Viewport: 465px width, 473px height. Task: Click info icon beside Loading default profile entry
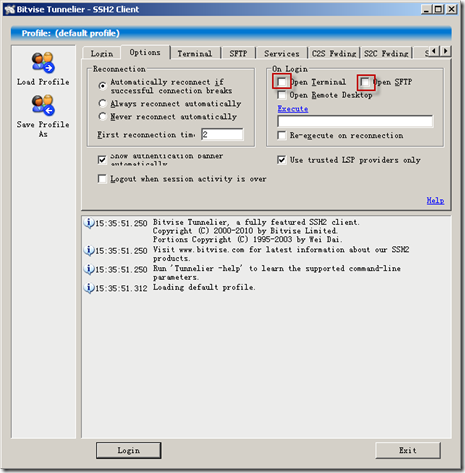click(x=89, y=288)
